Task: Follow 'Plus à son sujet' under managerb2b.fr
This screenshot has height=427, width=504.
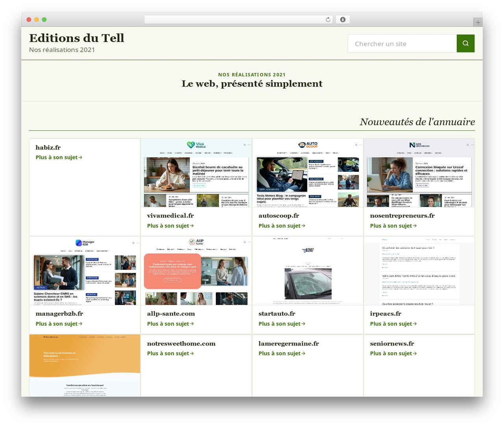Action: click(59, 324)
